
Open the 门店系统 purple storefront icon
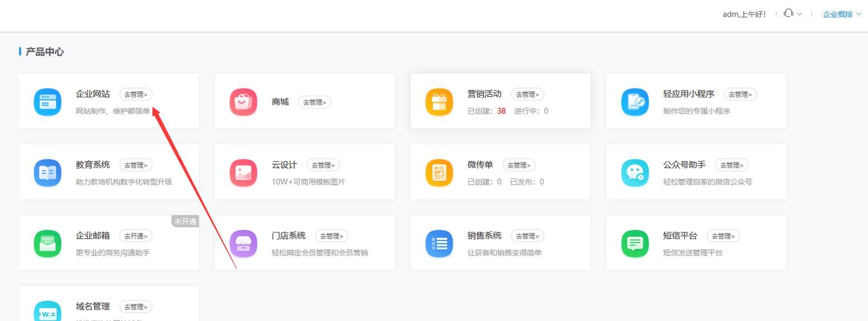coord(243,243)
